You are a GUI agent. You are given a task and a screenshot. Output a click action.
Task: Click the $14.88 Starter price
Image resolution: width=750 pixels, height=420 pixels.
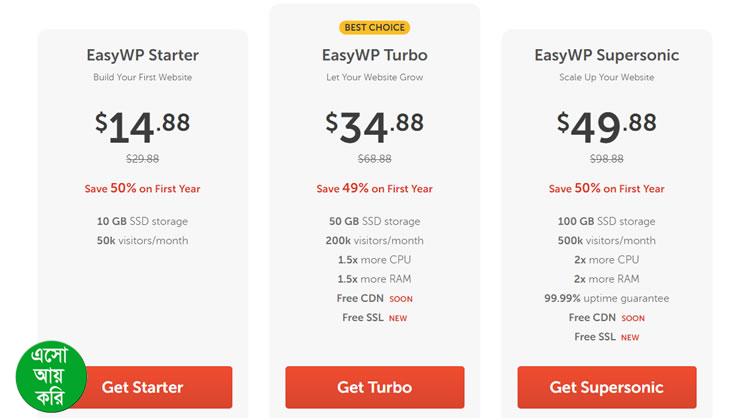(142, 125)
